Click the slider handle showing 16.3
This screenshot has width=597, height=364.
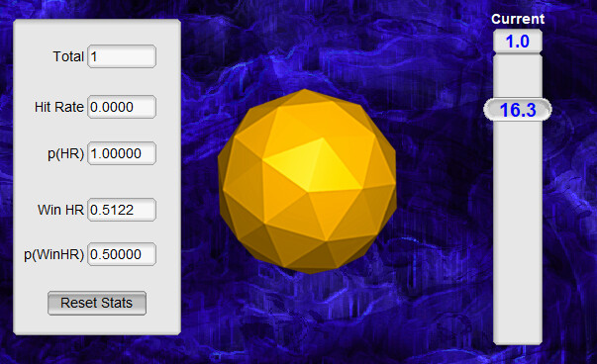tap(518, 110)
